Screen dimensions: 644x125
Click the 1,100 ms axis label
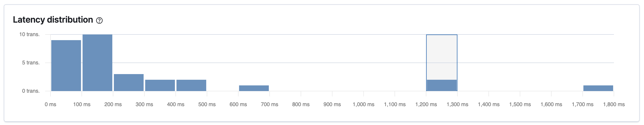click(395, 104)
